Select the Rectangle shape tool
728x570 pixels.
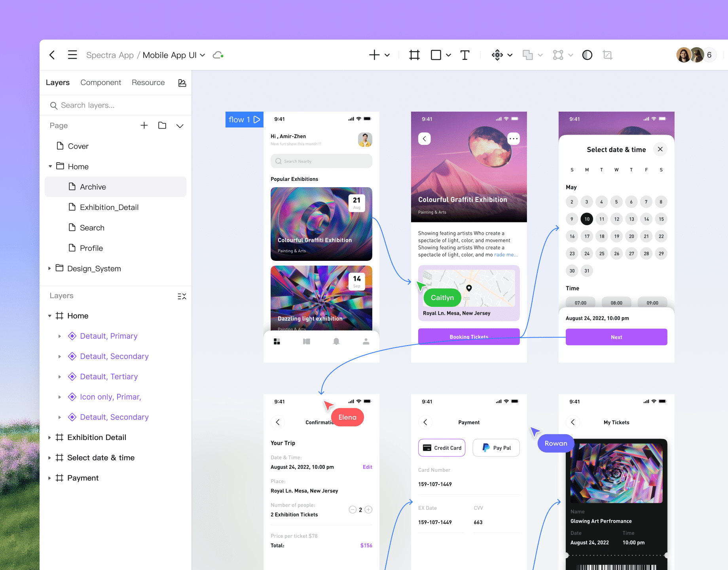[x=435, y=55]
